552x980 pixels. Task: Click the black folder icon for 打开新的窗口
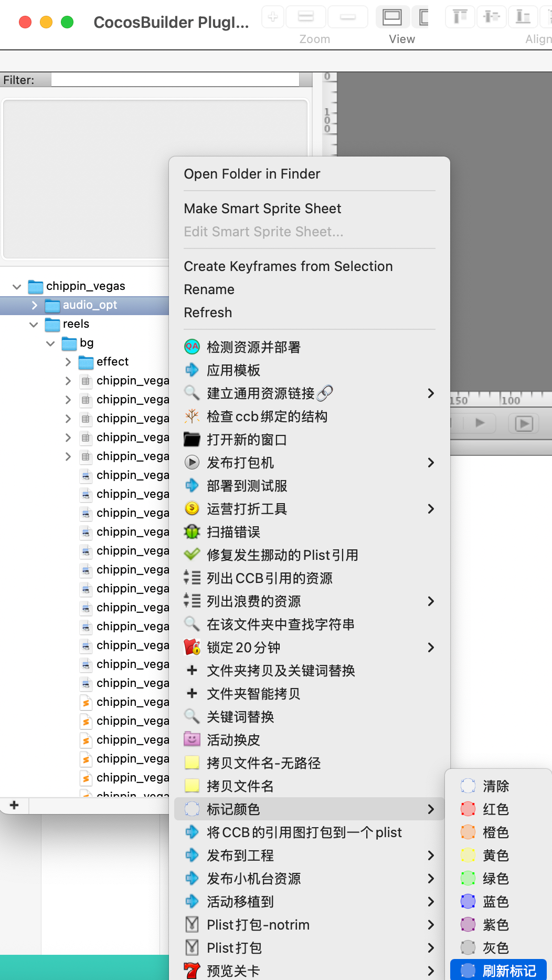coord(192,439)
